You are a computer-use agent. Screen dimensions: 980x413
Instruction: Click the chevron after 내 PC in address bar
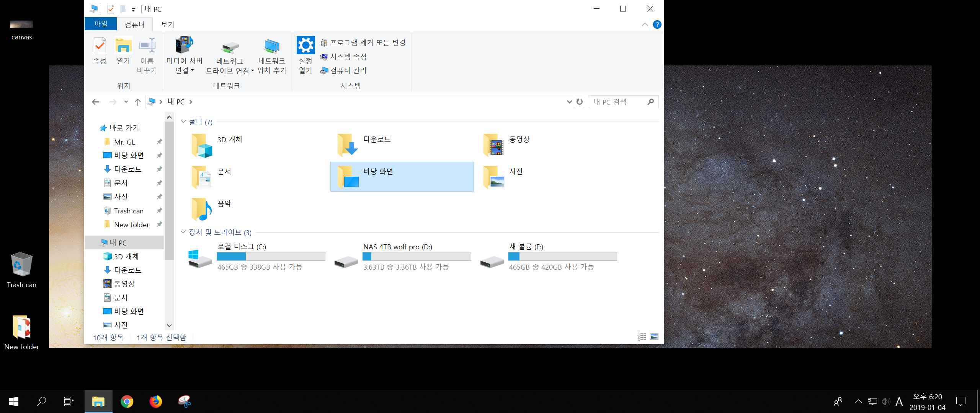[x=191, y=102]
